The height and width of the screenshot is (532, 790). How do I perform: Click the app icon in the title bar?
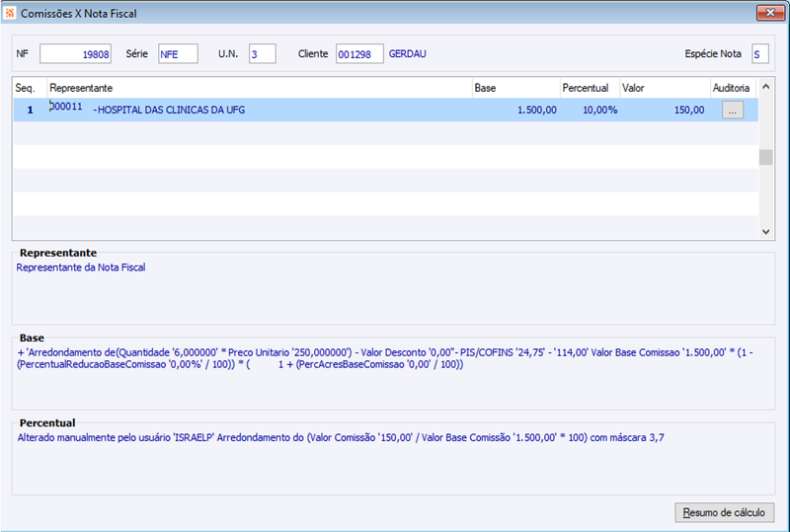pos(10,13)
